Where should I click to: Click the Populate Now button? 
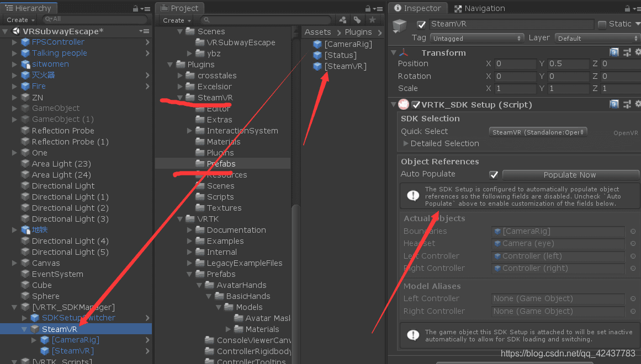tap(570, 175)
